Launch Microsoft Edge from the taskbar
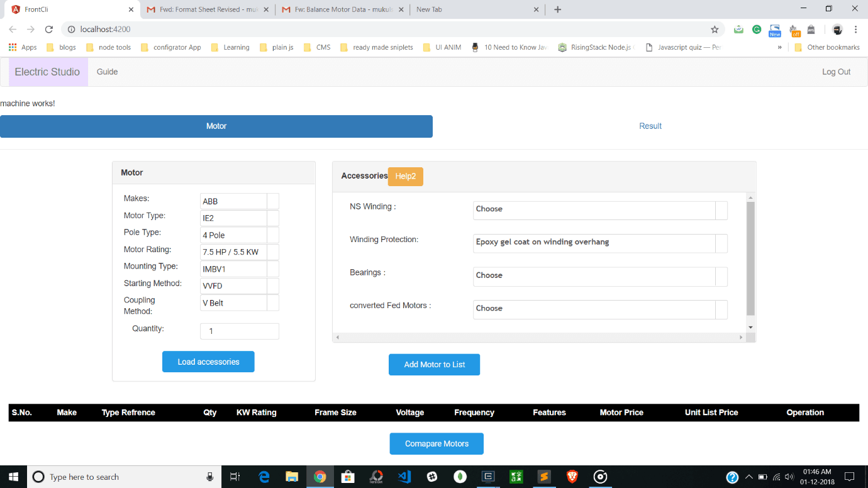Viewport: 868px width, 488px height. click(264, 477)
